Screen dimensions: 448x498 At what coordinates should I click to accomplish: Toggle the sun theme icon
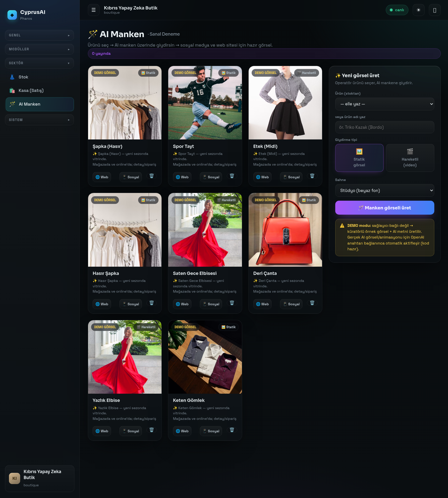[418, 10]
